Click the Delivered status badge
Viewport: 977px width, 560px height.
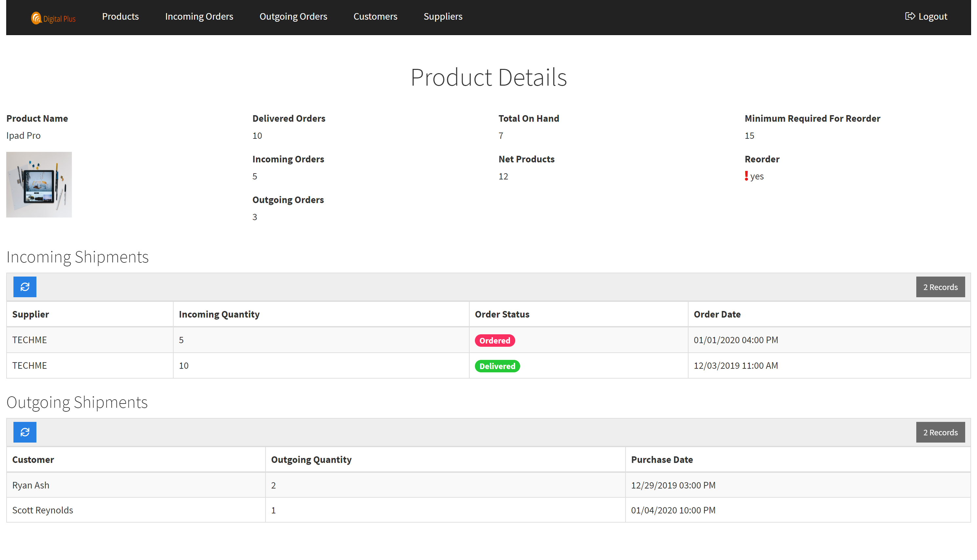click(497, 366)
